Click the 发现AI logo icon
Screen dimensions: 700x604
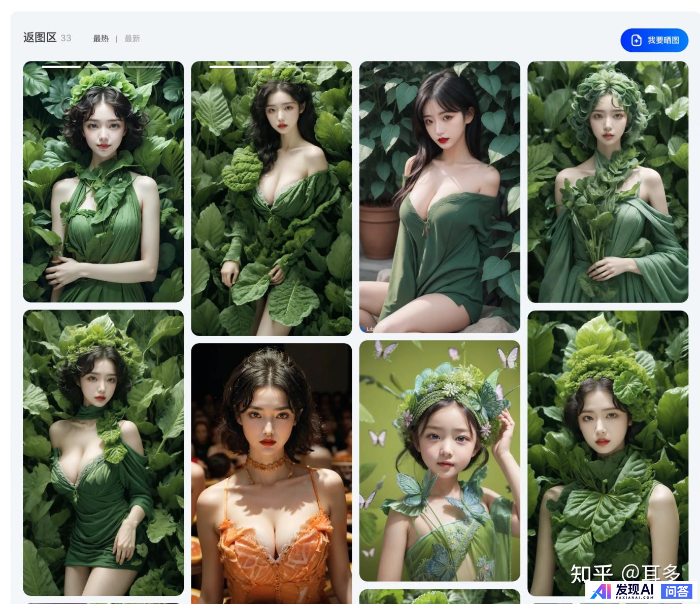click(x=601, y=591)
